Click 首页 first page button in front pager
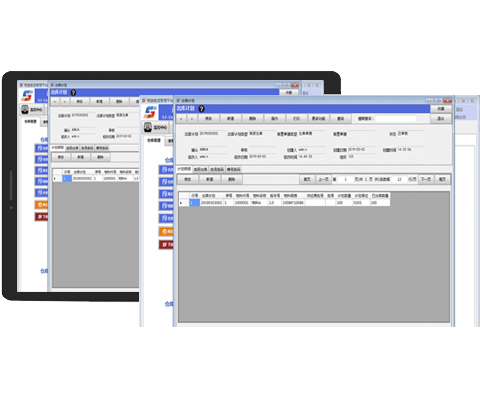The height and width of the screenshot is (398, 480). (307, 179)
